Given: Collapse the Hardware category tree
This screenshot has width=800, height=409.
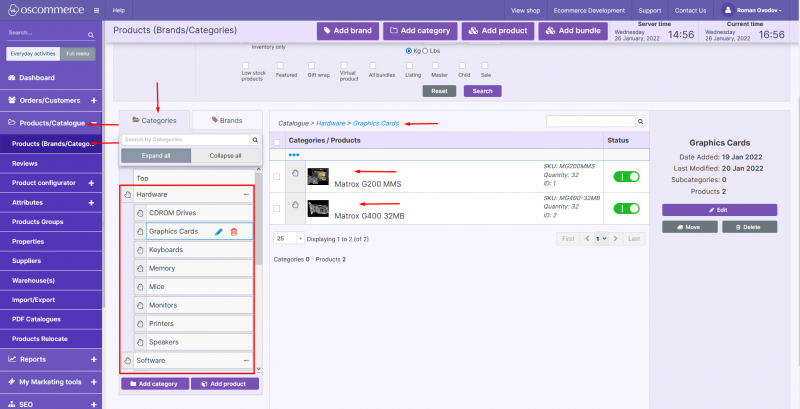Looking at the screenshot, I should [x=246, y=194].
